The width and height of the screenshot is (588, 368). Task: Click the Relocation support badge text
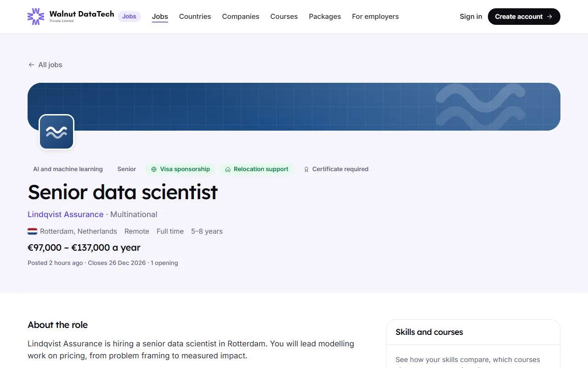click(261, 169)
